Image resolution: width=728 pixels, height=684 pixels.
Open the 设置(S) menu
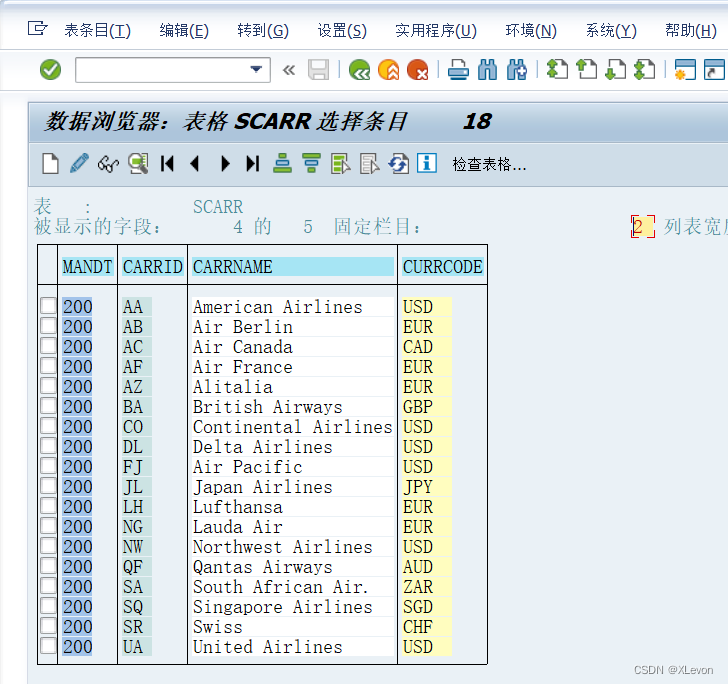click(342, 31)
